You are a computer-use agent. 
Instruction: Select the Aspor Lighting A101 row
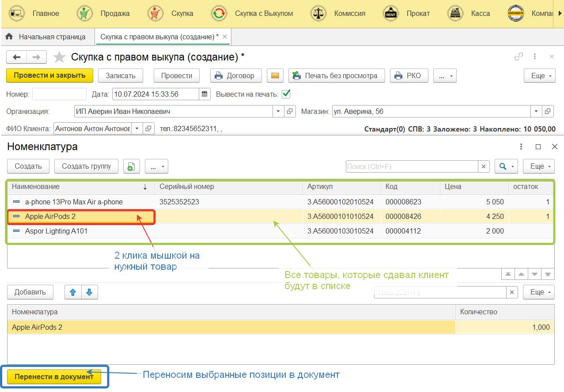tap(280, 231)
